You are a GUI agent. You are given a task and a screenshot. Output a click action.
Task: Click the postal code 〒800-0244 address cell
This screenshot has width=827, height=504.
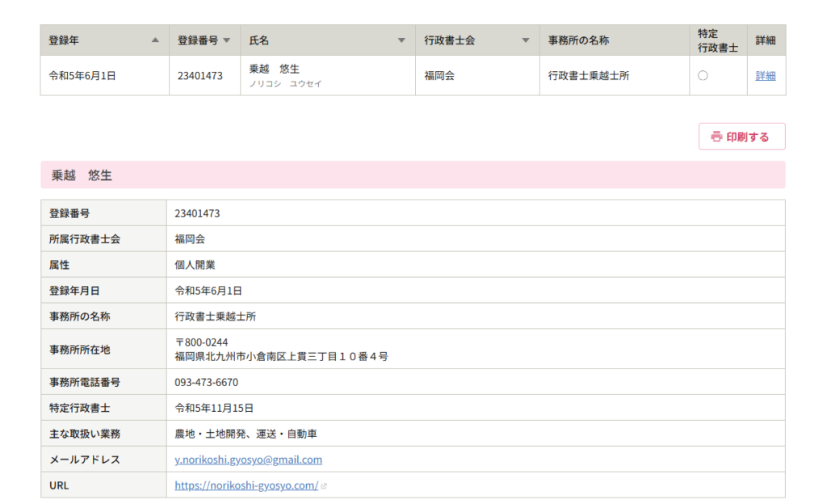[x=201, y=342]
